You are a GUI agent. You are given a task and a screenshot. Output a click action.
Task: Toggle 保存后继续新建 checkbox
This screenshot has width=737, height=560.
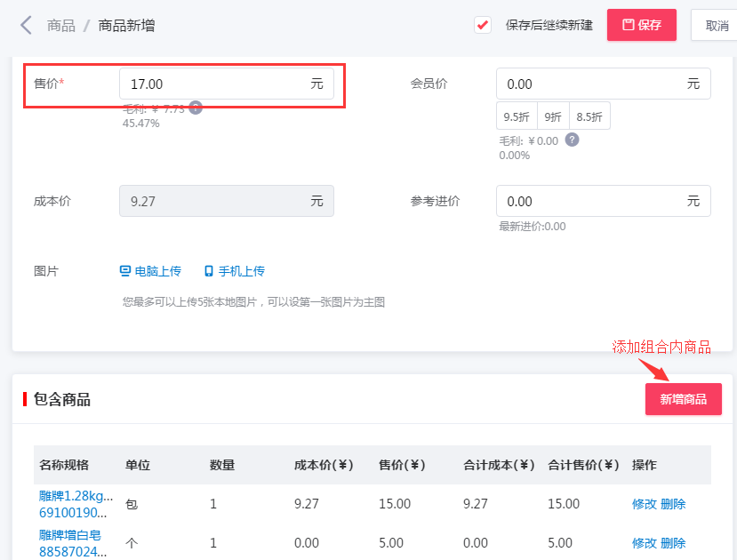(483, 25)
